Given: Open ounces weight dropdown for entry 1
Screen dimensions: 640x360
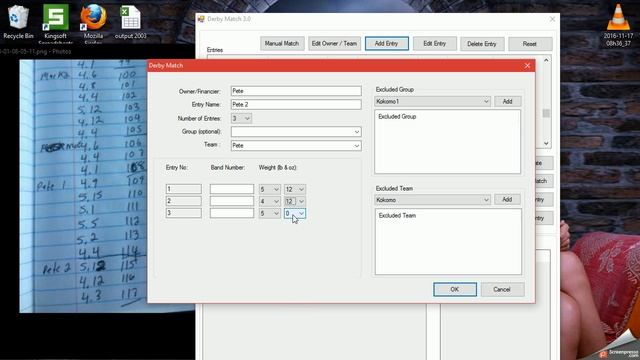Looking at the screenshot, I should pos(295,189).
